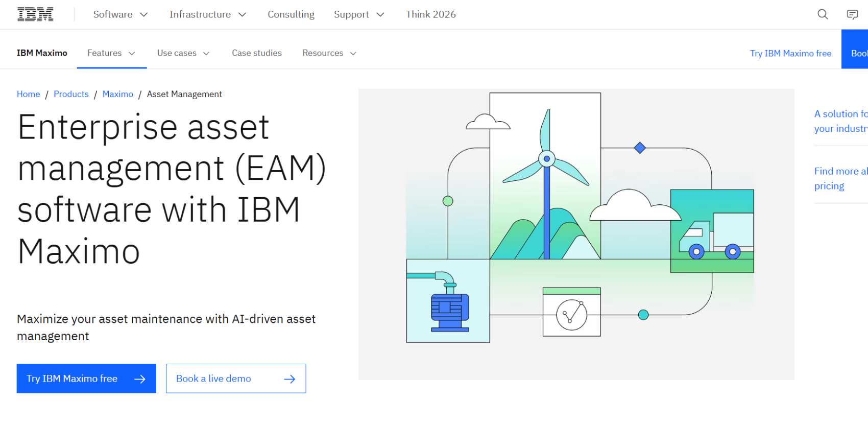
Task: Click Try IBM Maximo free in header
Action: coord(790,53)
